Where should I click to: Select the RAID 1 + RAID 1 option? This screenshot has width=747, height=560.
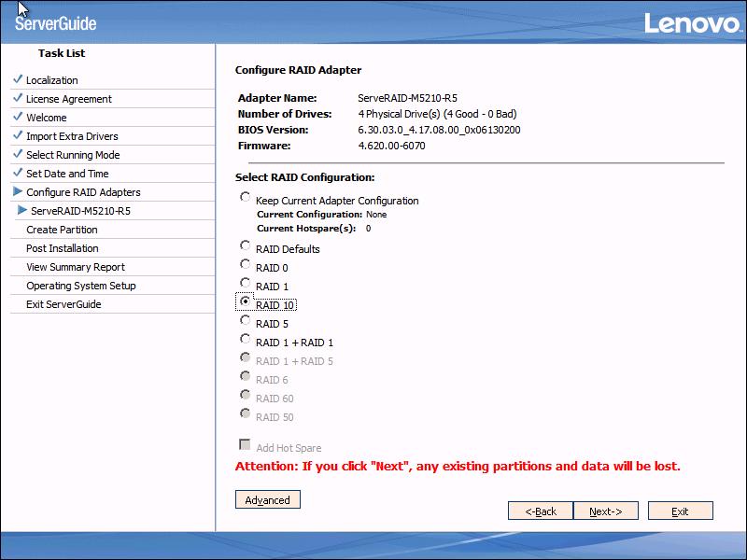tap(246, 340)
